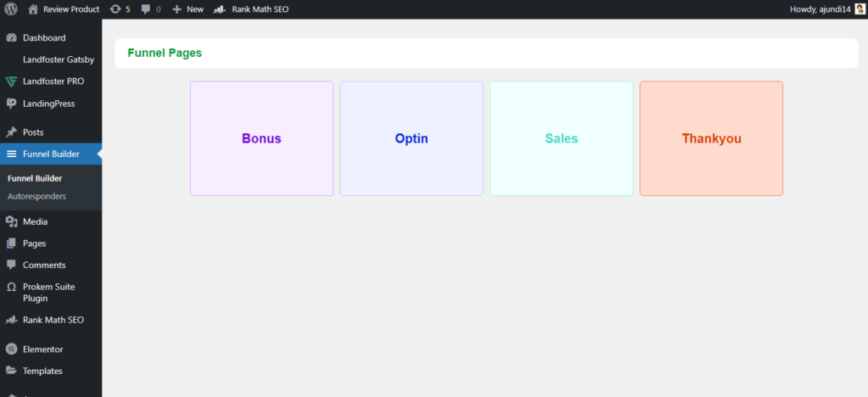Select the Optin funnel page card
The width and height of the screenshot is (868, 397).
click(411, 138)
